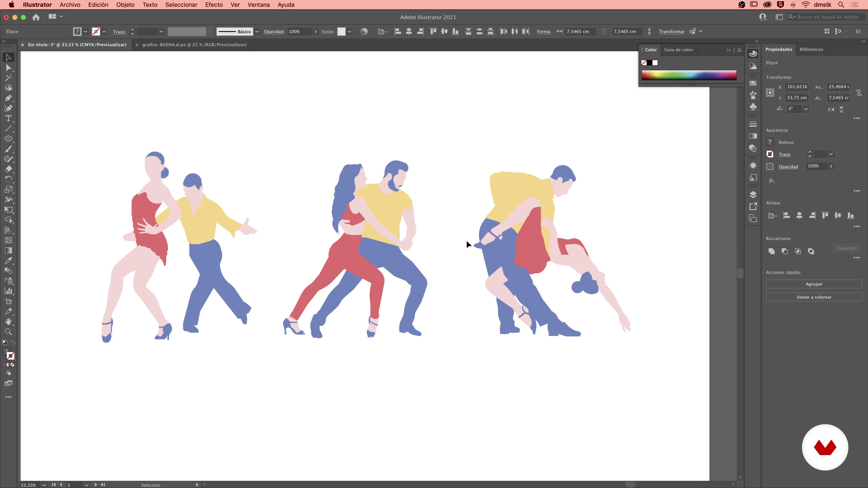Select the Pen tool
Image resolution: width=868 pixels, height=488 pixels.
(8, 98)
